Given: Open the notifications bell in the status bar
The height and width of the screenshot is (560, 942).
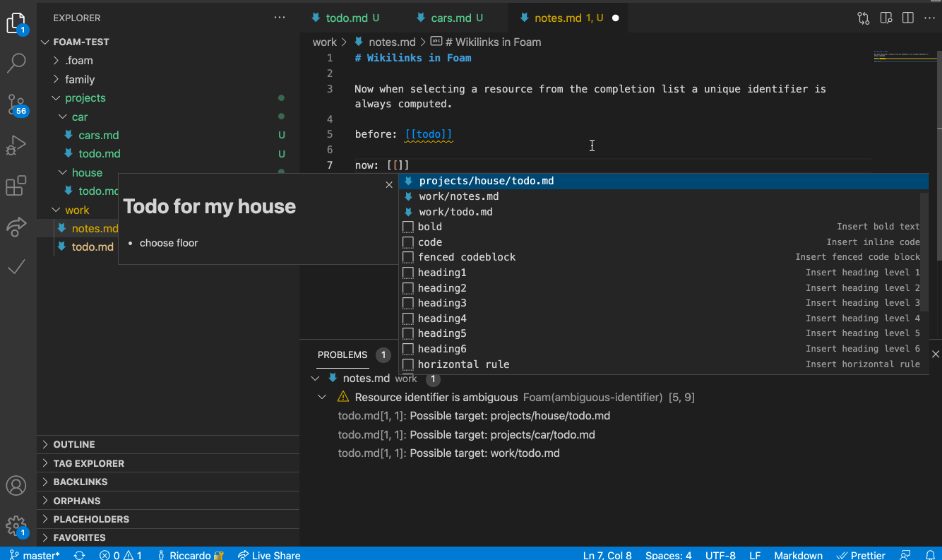Looking at the screenshot, I should (x=930, y=555).
